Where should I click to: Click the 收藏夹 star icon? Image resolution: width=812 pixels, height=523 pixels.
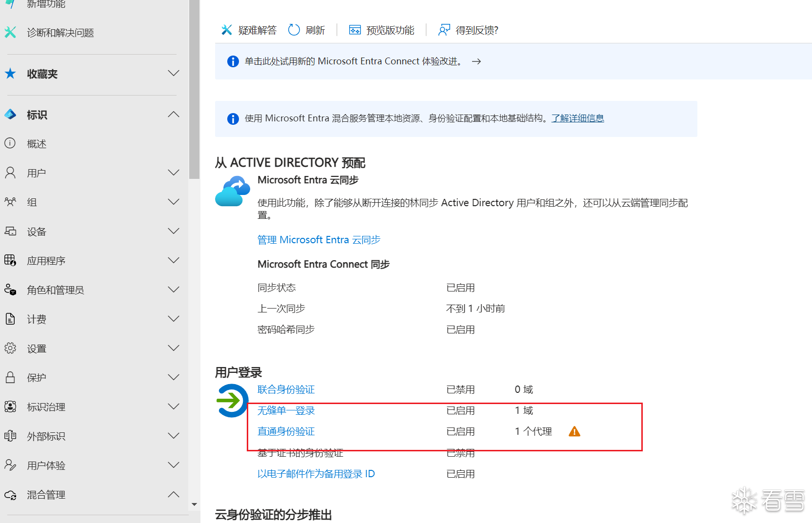tap(10, 74)
